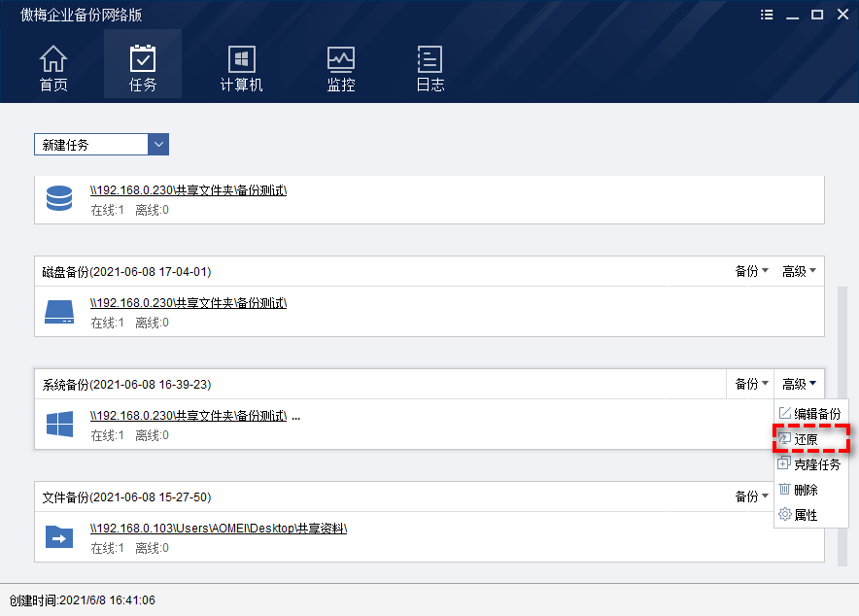Open 备份 dropdown for 系统备份 task
Viewport: 859px width, 616px height.
point(751,384)
